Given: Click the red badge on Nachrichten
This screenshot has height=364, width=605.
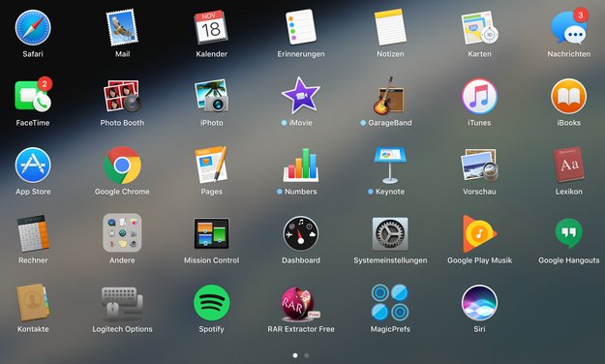Looking at the screenshot, I should pos(580,15).
